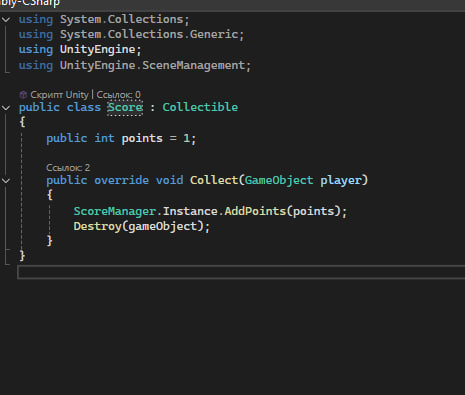Image resolution: width=465 pixels, height=395 pixels.
Task: Click the GameObject parameter type
Action: (x=279, y=180)
